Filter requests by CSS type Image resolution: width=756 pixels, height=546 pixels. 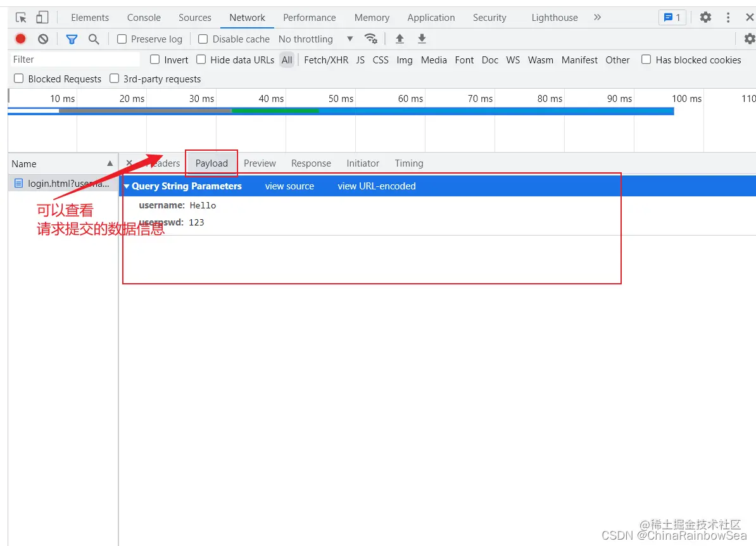(381, 60)
